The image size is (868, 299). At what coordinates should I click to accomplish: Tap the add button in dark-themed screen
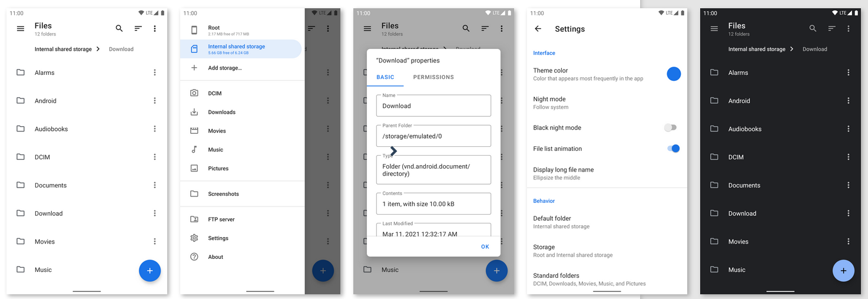[x=843, y=271]
